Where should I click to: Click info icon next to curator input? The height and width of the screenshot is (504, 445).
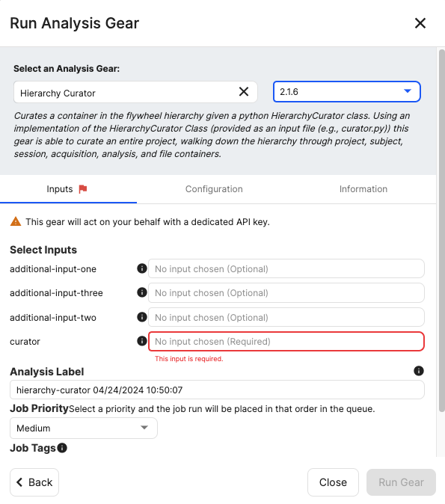(x=142, y=341)
